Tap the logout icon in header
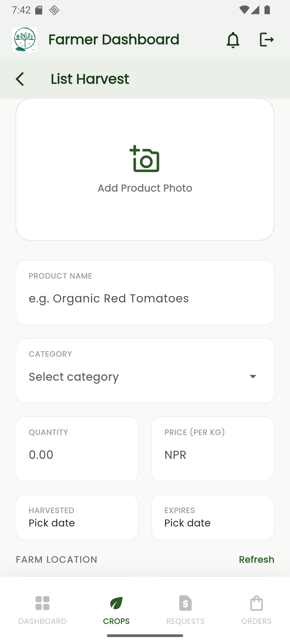 pyautogui.click(x=266, y=40)
